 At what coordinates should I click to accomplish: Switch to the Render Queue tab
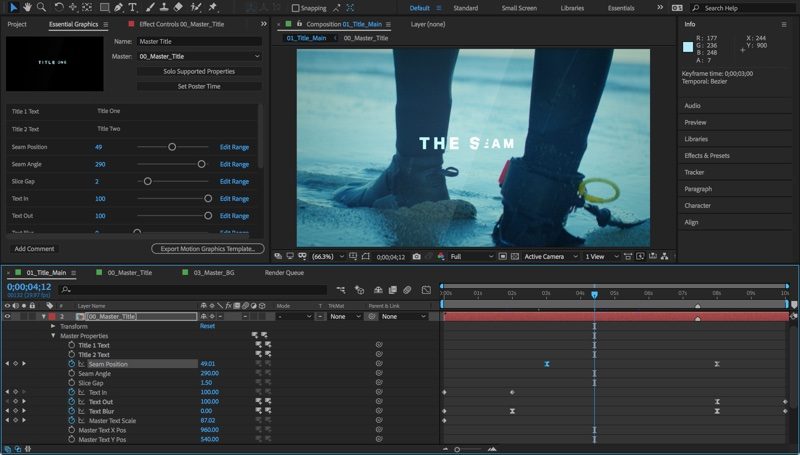coord(285,272)
